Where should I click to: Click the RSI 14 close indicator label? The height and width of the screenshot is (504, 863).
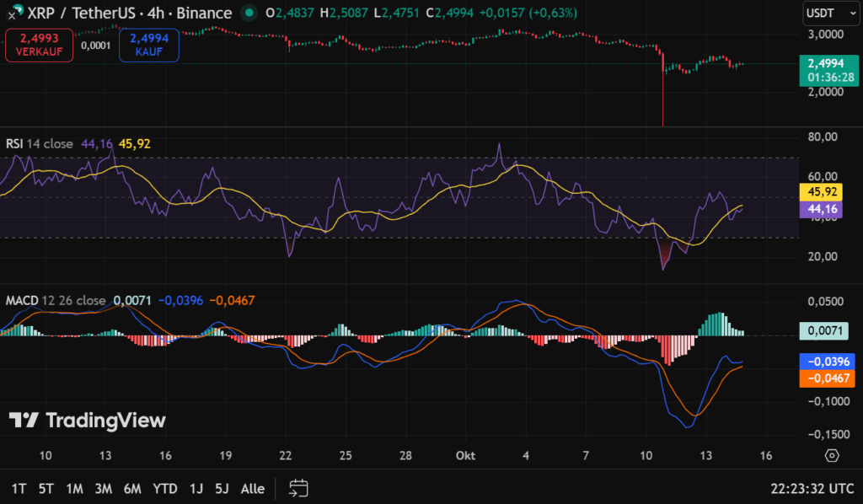click(x=38, y=144)
